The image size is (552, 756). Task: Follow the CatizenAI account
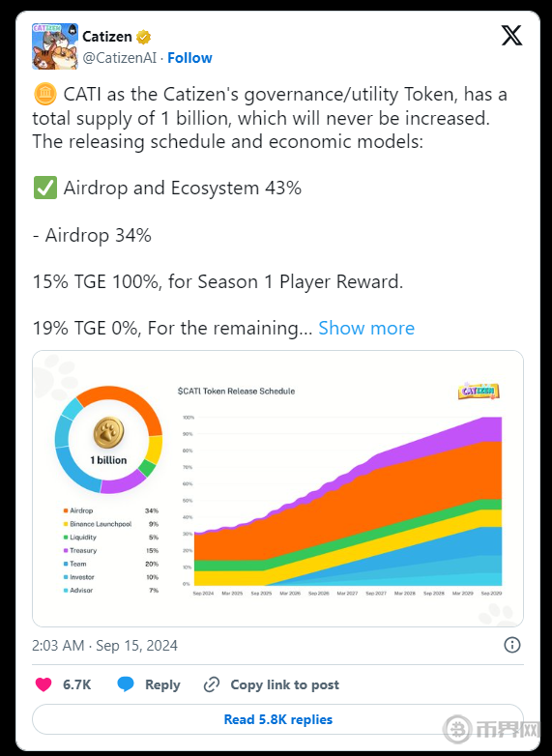tap(189, 58)
